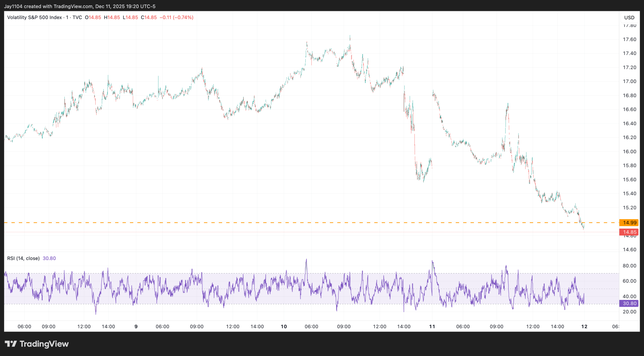Select the purple 30.80 RSI axis tag
This screenshot has height=356, width=644.
click(629, 303)
